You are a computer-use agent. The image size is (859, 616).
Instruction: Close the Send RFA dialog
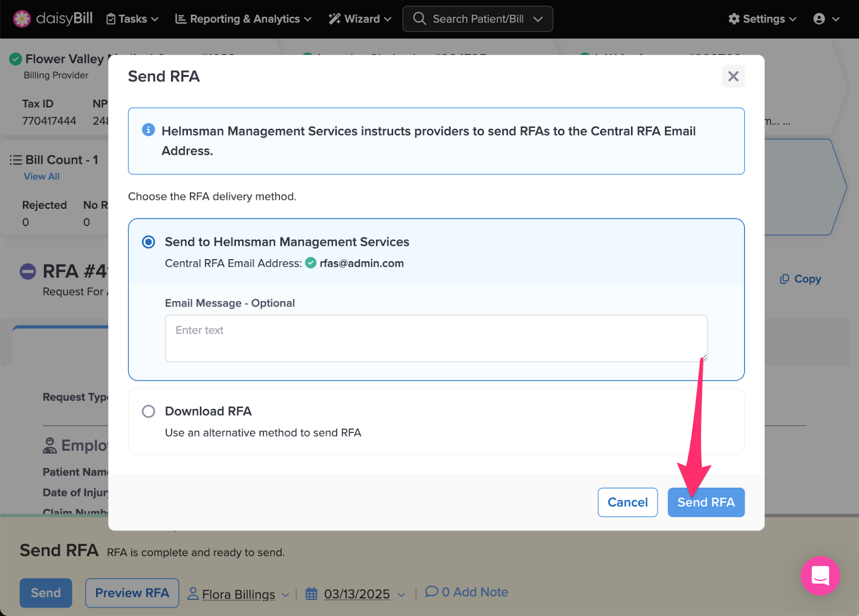[733, 76]
